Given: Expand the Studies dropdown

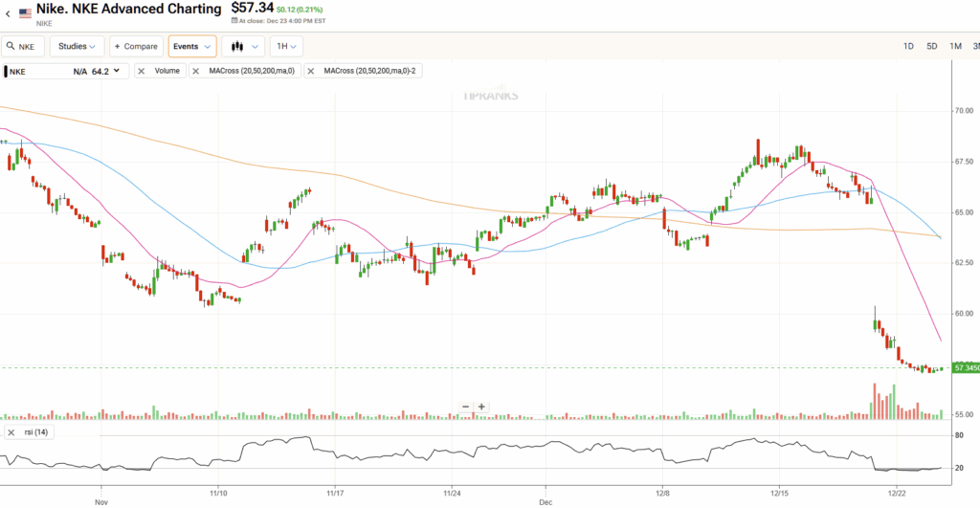Looking at the screenshot, I should coord(78,46).
